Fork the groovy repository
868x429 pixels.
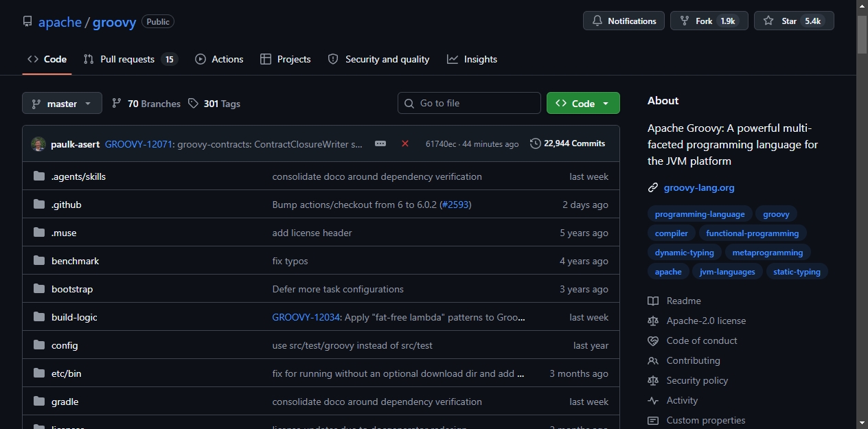pos(709,21)
